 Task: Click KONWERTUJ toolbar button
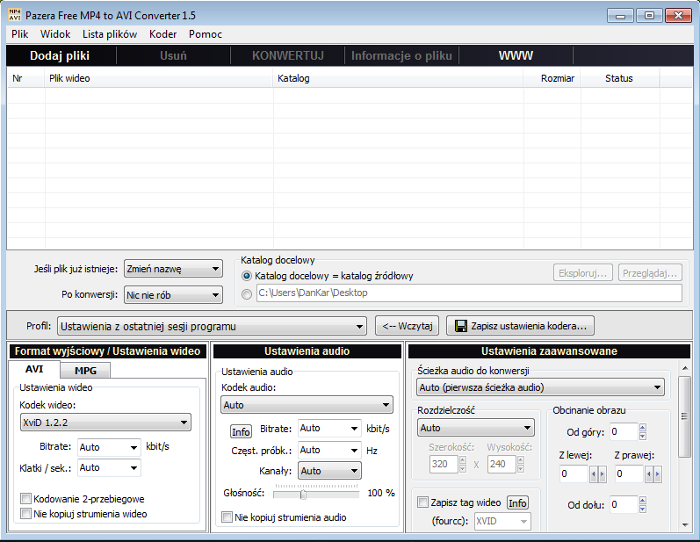pyautogui.click(x=288, y=56)
